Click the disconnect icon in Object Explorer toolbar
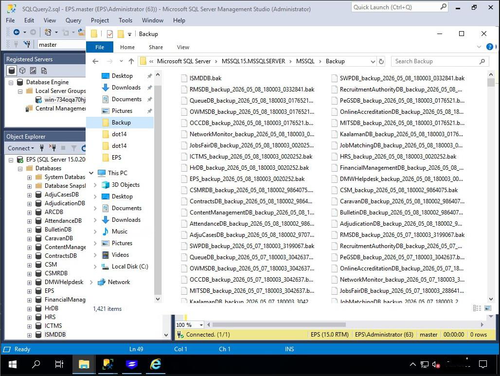500x376 pixels. [52, 148]
